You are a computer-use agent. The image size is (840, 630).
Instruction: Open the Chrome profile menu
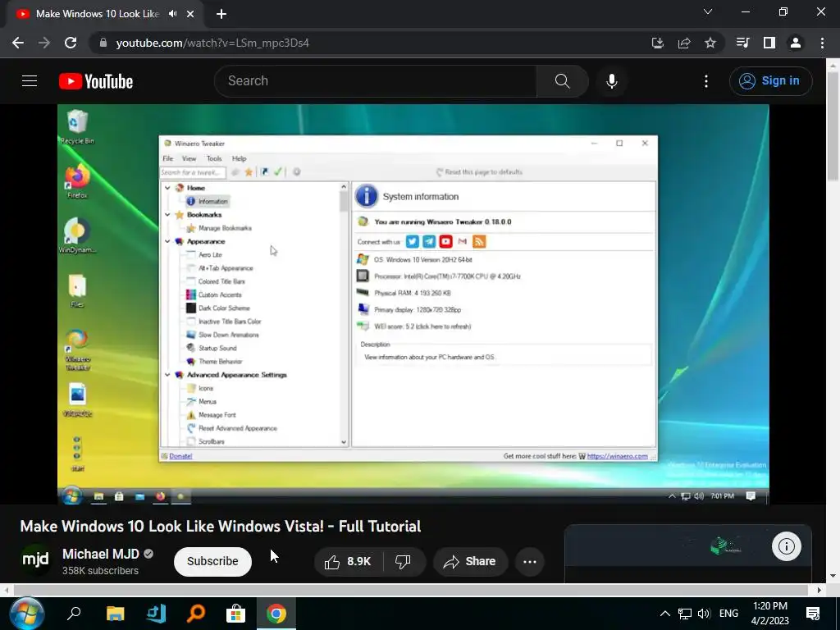[796, 43]
